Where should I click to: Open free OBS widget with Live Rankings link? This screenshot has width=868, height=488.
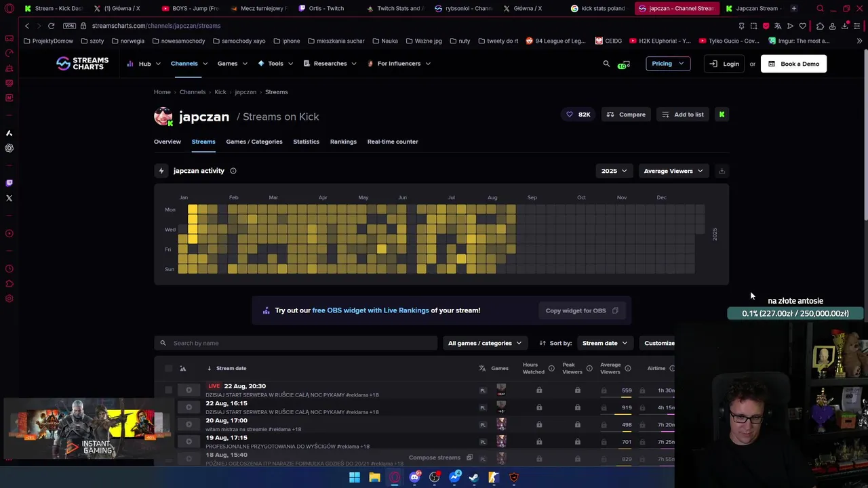[370, 310]
